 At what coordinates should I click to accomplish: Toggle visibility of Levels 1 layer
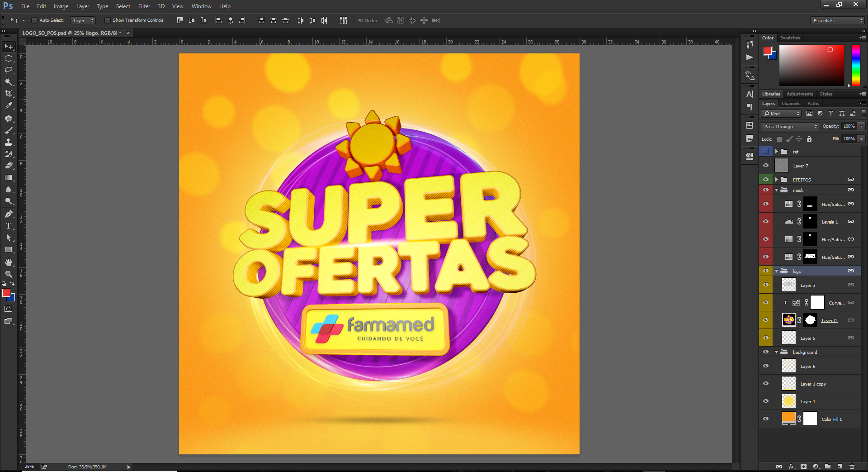(766, 222)
